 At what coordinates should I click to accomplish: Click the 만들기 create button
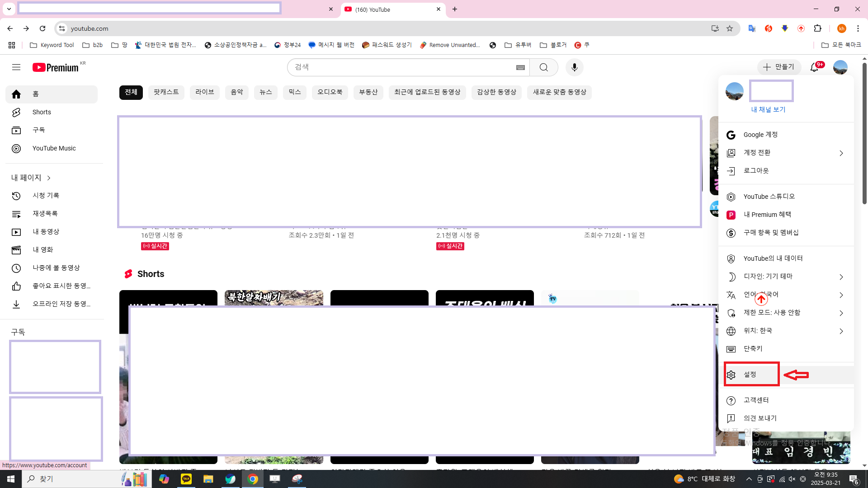779,67
